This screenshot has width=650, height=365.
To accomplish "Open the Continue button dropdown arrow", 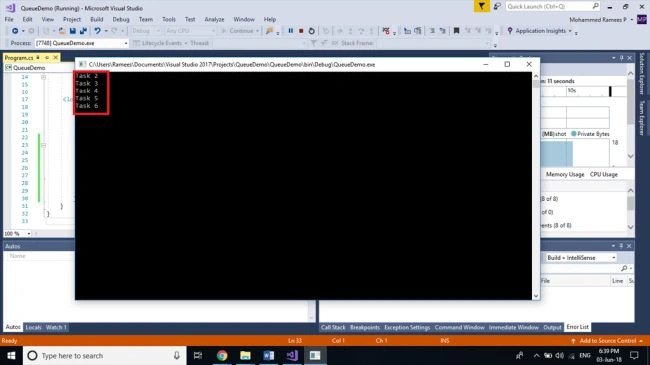I will coord(257,31).
